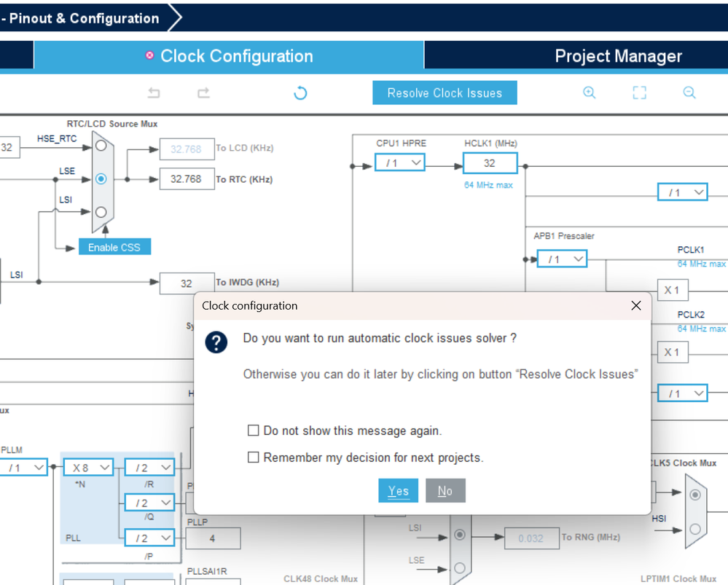The image size is (728, 585).
Task: Click the X 1 multiplier box under PCLK1
Action: point(673,290)
